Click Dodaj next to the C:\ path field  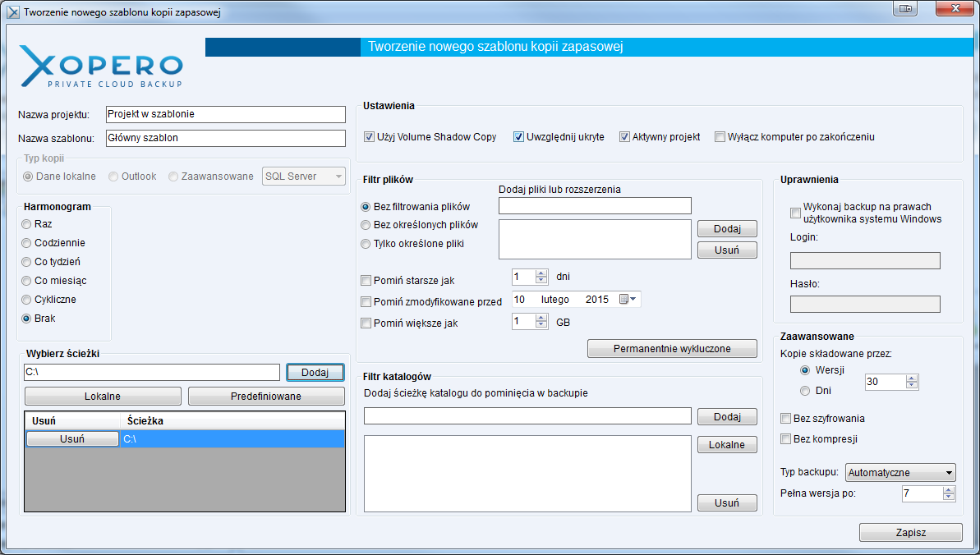315,372
